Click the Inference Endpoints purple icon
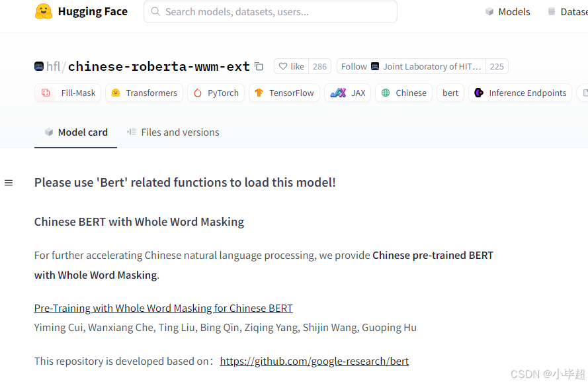The height and width of the screenshot is (384, 588). coord(479,93)
